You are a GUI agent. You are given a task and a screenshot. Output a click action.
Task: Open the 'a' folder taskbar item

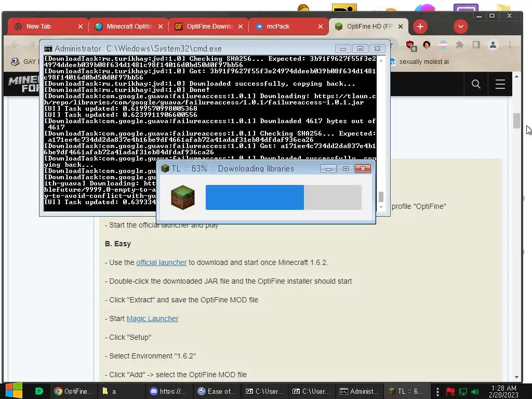(121, 391)
